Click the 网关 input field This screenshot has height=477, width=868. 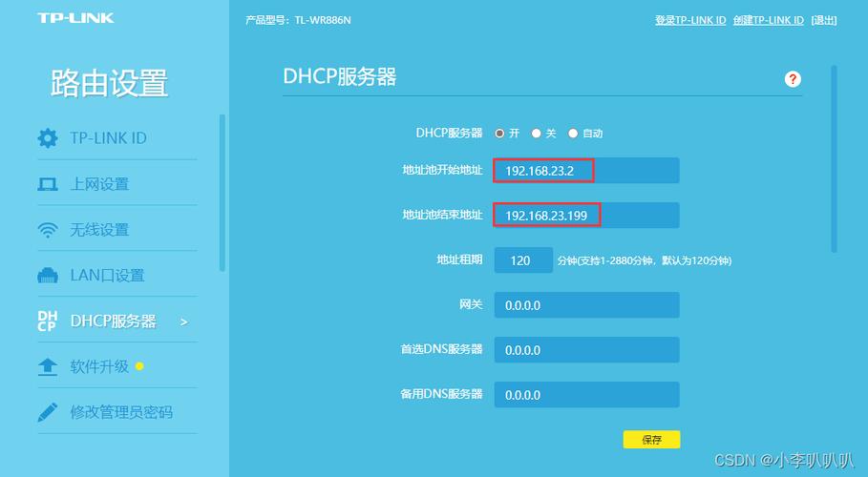587,305
